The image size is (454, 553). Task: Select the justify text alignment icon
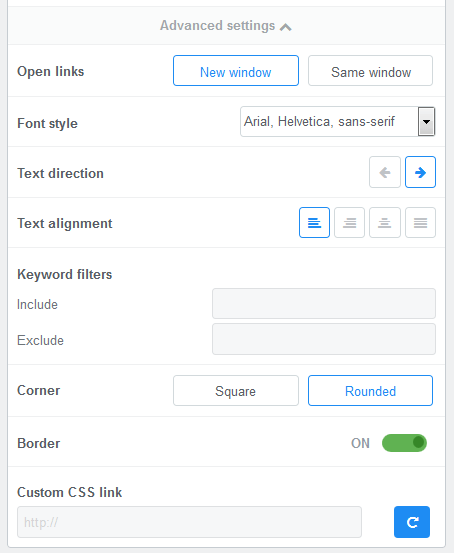tap(420, 223)
